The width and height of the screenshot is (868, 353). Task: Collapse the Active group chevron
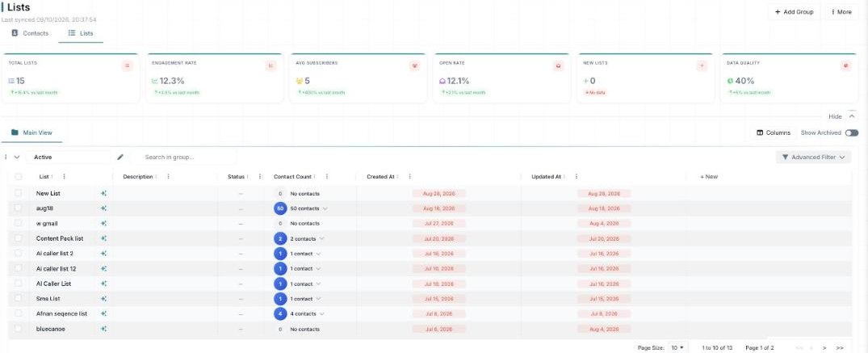coord(17,157)
